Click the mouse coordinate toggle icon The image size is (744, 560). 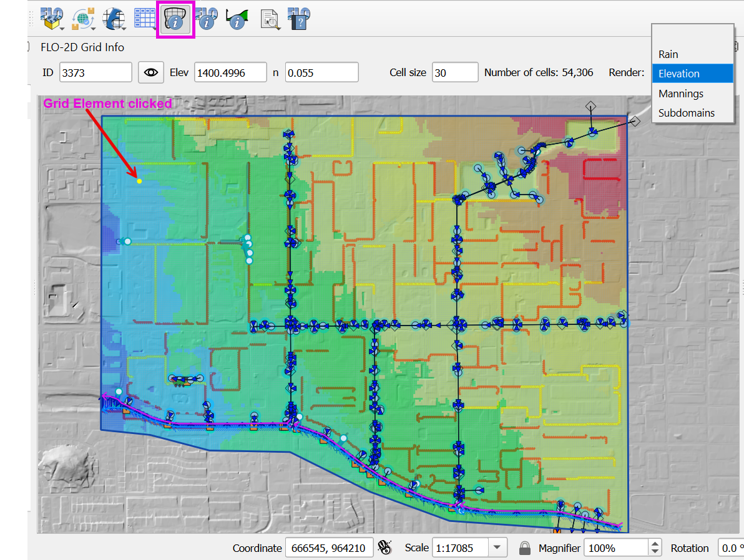pos(386,548)
